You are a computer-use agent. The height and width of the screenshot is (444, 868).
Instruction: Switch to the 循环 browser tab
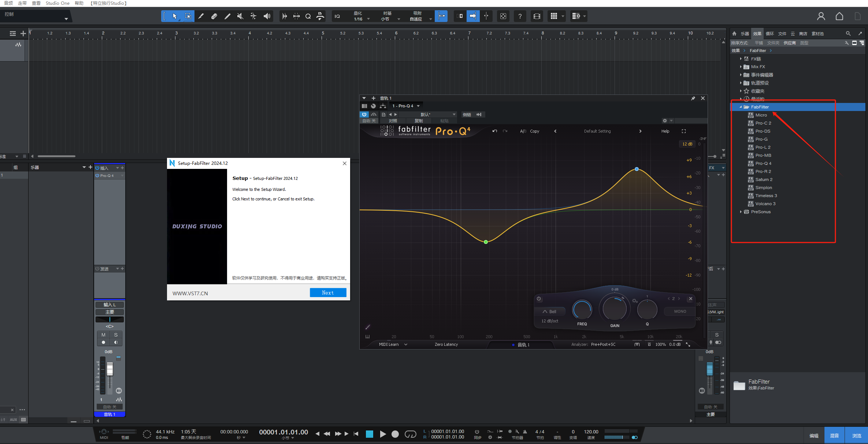(x=770, y=34)
